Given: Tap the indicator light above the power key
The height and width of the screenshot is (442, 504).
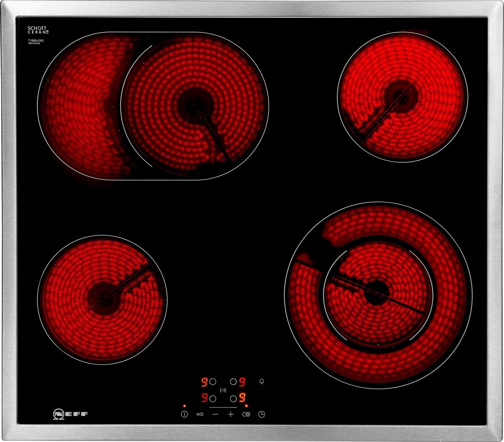Looking at the screenshot, I should [185, 406].
